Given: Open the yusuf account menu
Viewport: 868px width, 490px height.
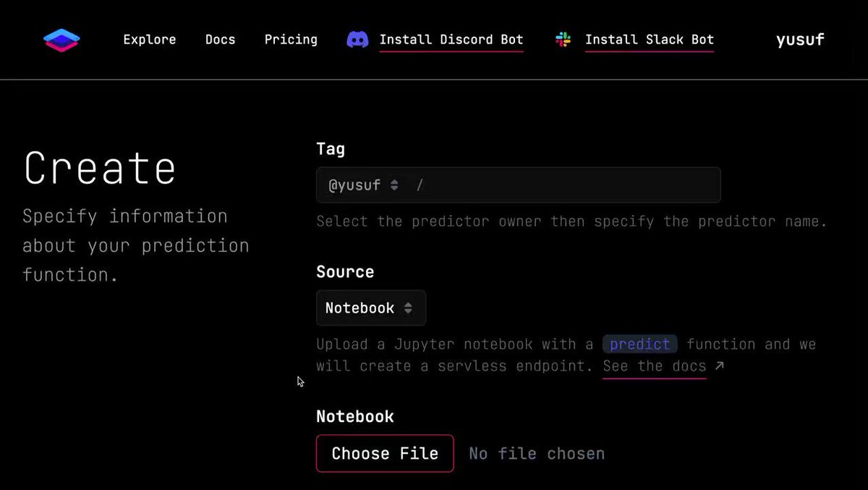Looking at the screenshot, I should pos(800,40).
